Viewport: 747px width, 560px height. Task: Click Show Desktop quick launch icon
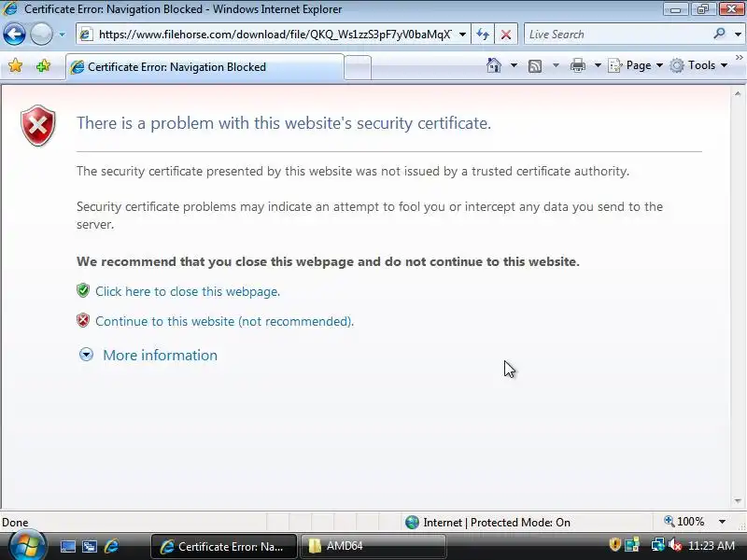click(x=67, y=546)
